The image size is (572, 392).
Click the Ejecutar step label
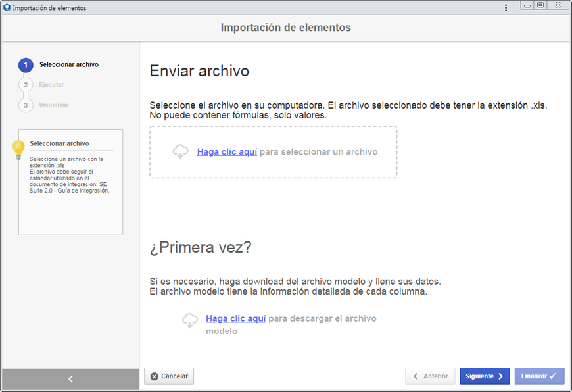51,85
